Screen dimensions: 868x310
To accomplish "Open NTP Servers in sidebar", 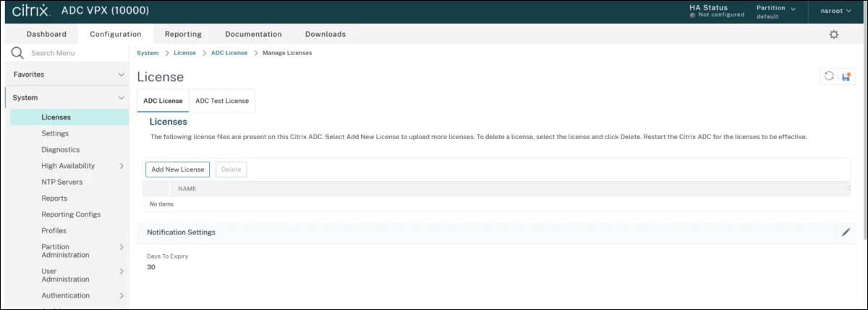I will 62,182.
